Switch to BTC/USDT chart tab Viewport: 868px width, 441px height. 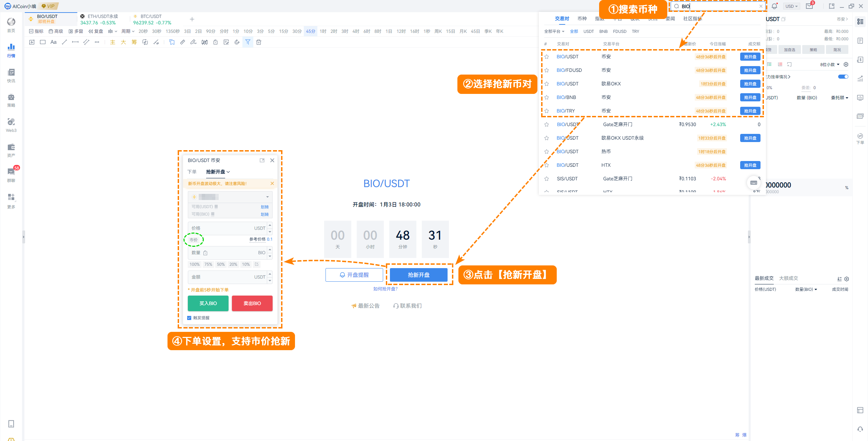click(156, 19)
